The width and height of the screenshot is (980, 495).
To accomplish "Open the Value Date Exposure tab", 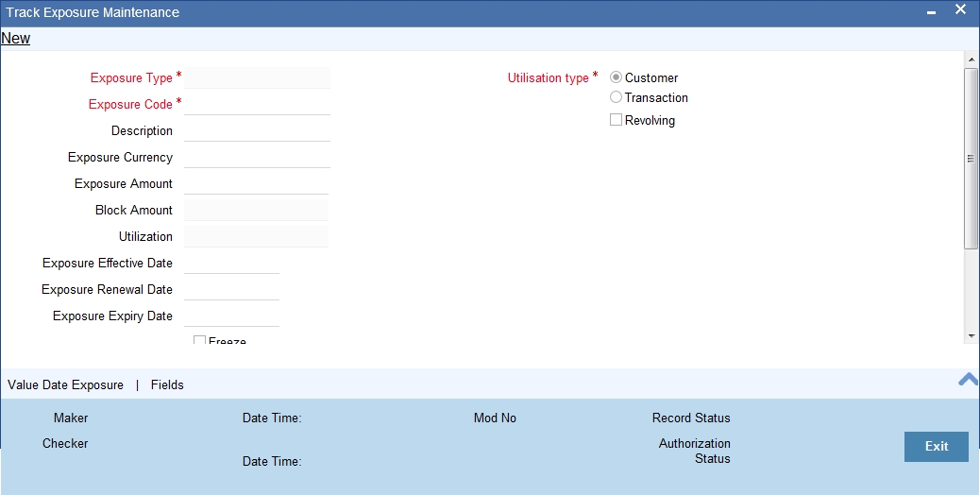I will coord(66,385).
